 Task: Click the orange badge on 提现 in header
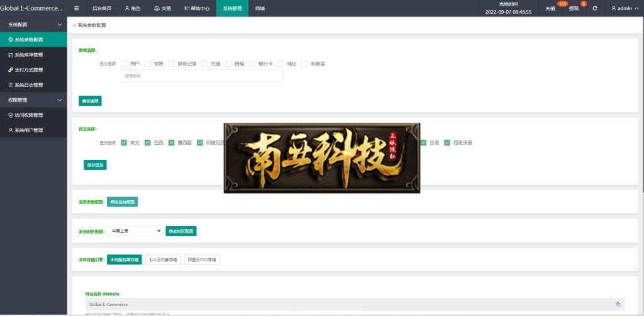(584, 4)
